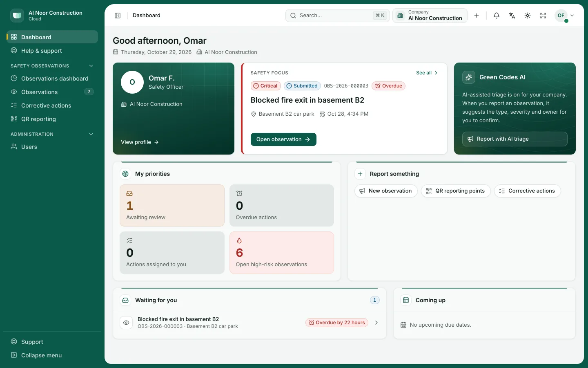Viewport: 588px width, 368px height.
Task: Enter fullscreen with the expand icon
Action: tap(543, 16)
